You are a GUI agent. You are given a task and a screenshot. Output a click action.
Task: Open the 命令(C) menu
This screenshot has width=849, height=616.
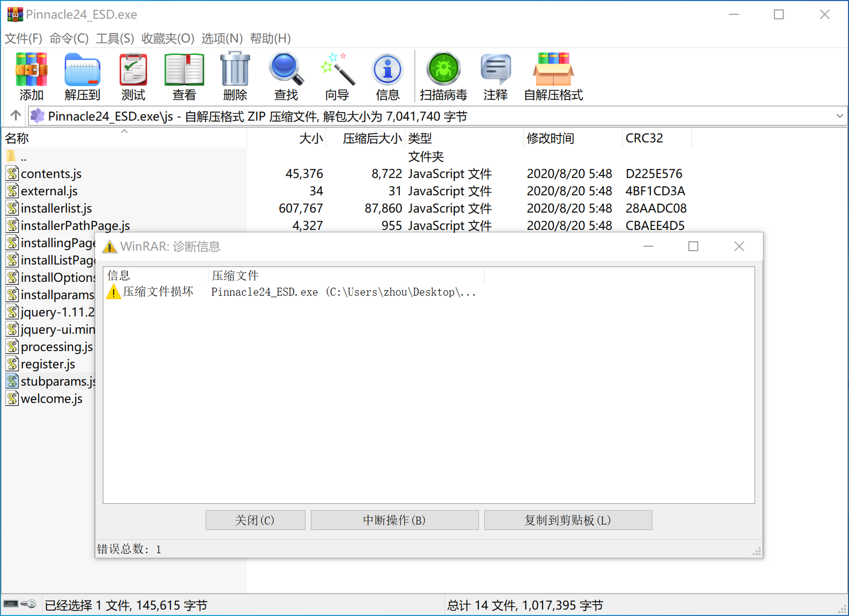pos(69,38)
